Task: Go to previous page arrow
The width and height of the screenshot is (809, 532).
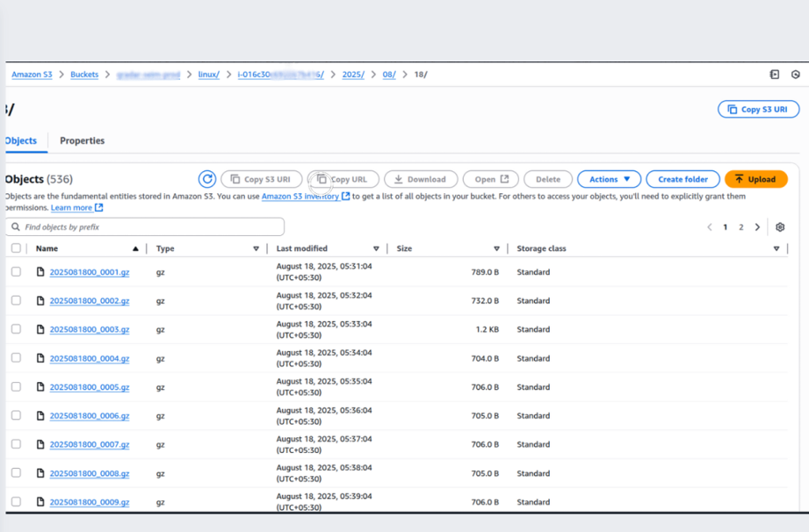Action: point(710,226)
